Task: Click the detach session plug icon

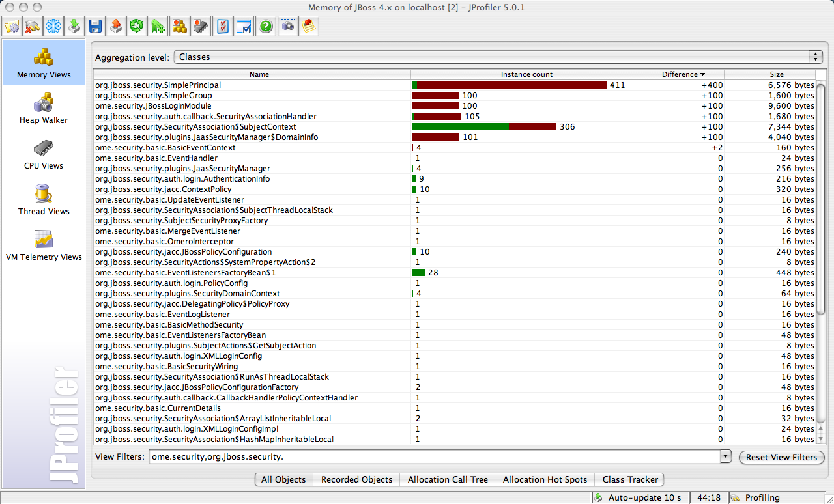Action: 33,26
